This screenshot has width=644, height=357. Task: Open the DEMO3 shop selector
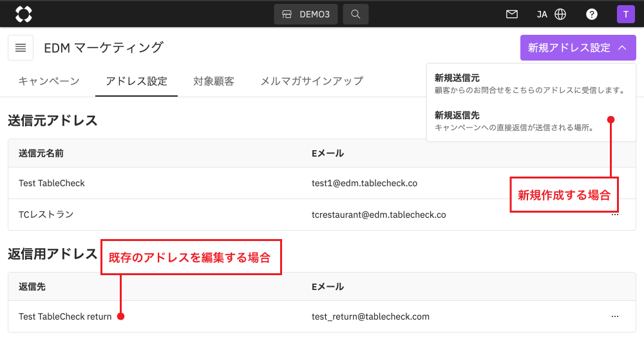point(306,14)
